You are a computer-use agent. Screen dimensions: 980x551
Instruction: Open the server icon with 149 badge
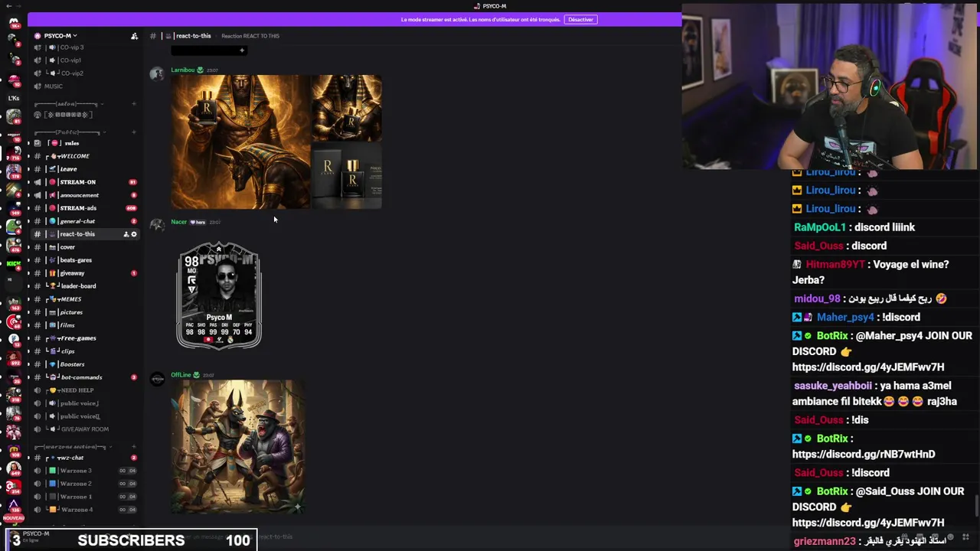coord(14,208)
